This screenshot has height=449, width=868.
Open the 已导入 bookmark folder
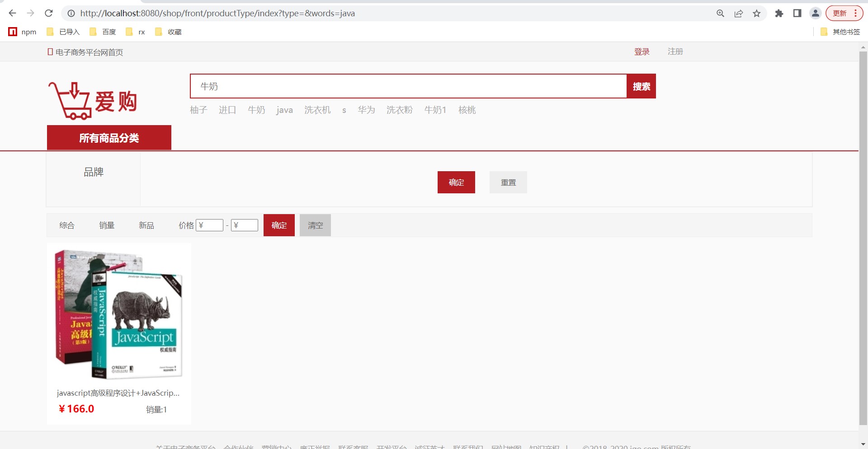[x=63, y=32]
